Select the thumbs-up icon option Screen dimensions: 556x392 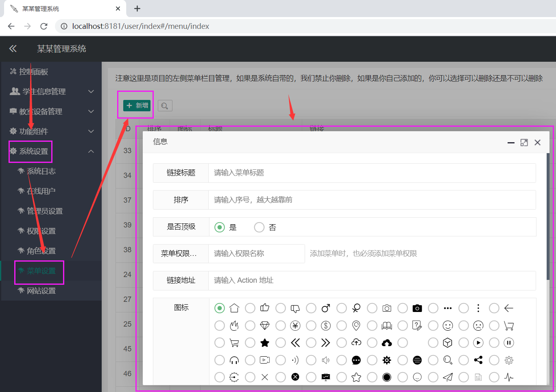250,308
